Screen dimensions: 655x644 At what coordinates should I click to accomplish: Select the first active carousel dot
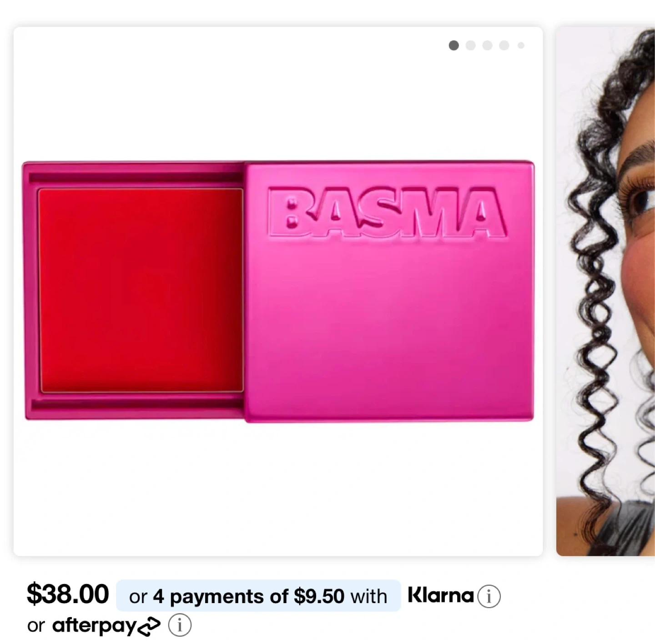pos(453,45)
